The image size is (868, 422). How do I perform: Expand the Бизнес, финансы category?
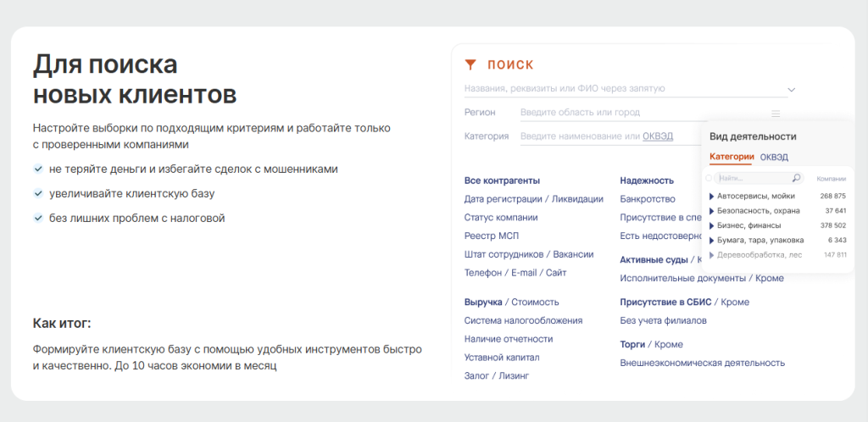click(x=711, y=225)
